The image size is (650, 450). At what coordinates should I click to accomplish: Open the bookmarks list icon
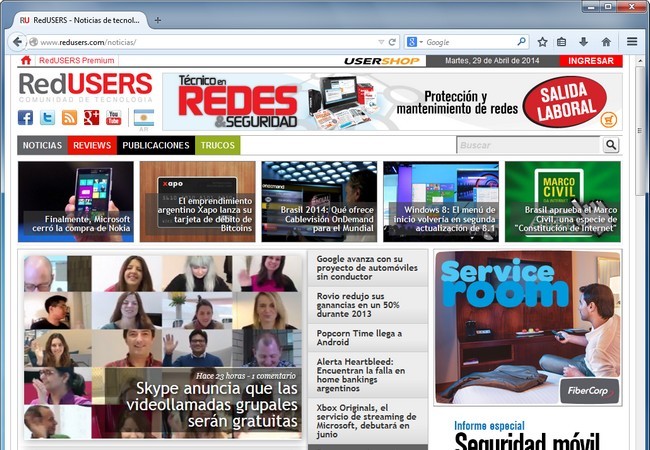561,42
